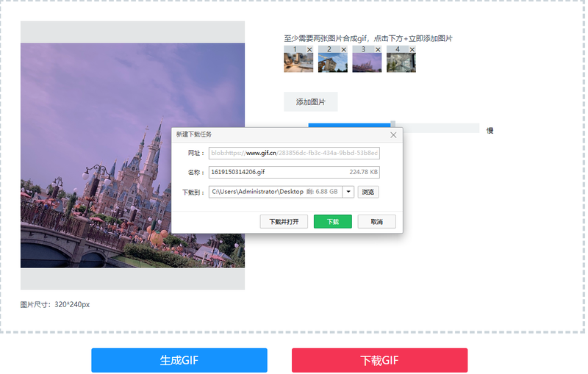The width and height of the screenshot is (588, 374).
Task: Close the 新建下载任务 dialog
Action: coord(393,135)
